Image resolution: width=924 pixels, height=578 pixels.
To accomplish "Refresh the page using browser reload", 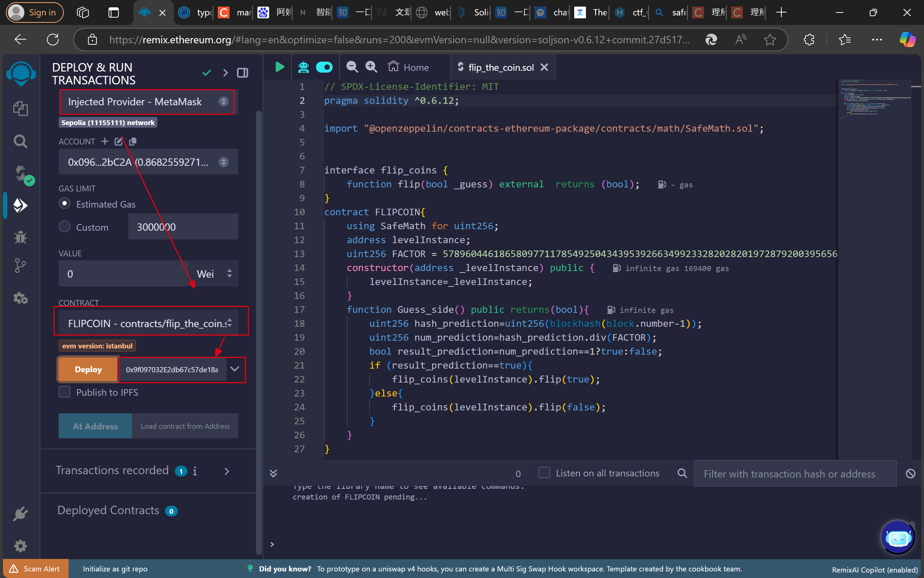I will click(x=53, y=39).
